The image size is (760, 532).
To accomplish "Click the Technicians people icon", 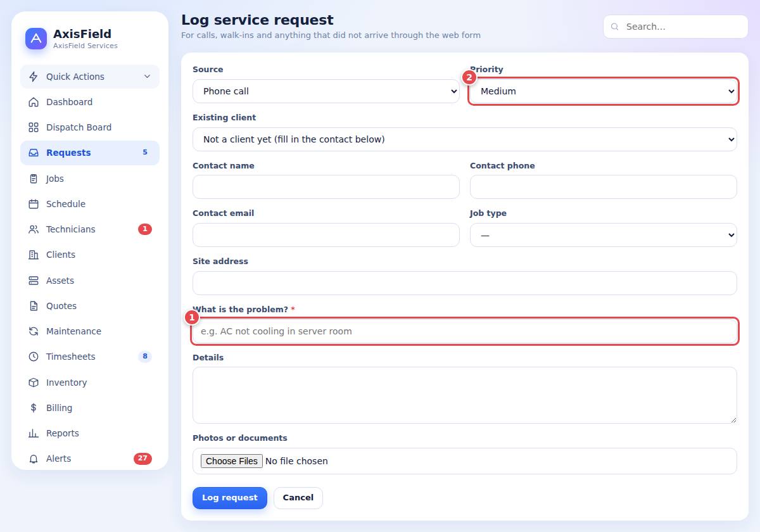I will point(34,229).
